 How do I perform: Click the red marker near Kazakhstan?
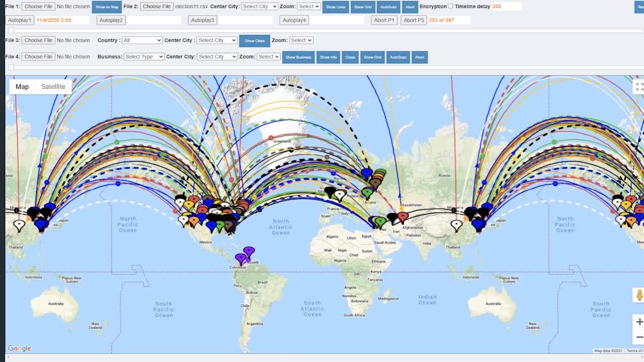[x=403, y=217]
